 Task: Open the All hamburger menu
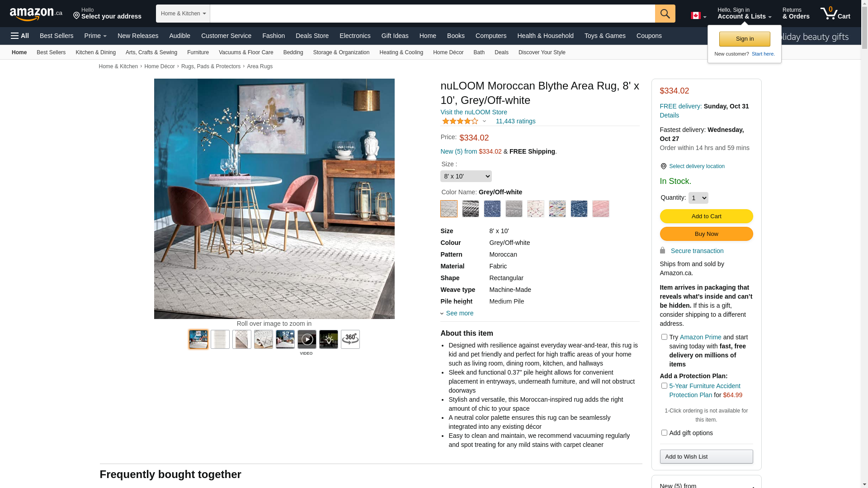20,36
